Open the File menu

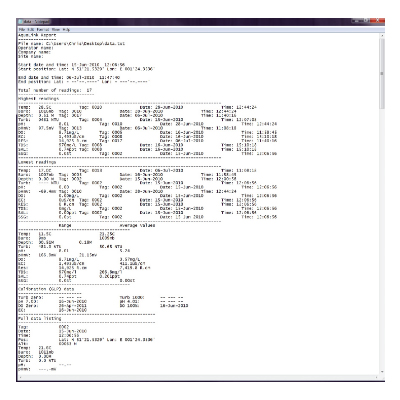tap(22, 30)
